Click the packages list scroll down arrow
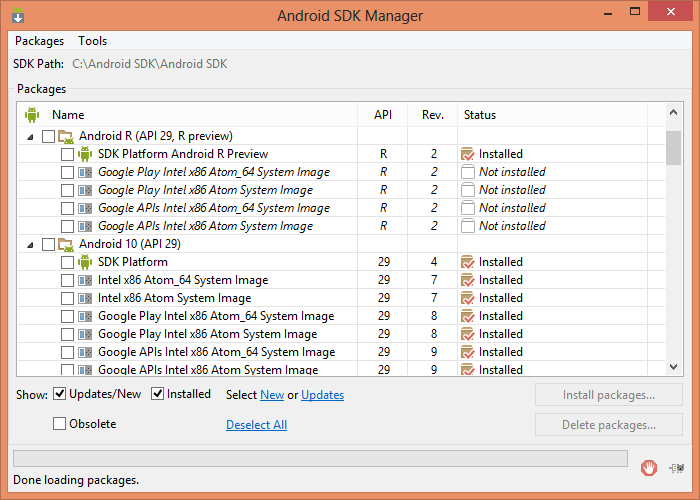Viewport: 700px width, 500px height. (x=674, y=367)
